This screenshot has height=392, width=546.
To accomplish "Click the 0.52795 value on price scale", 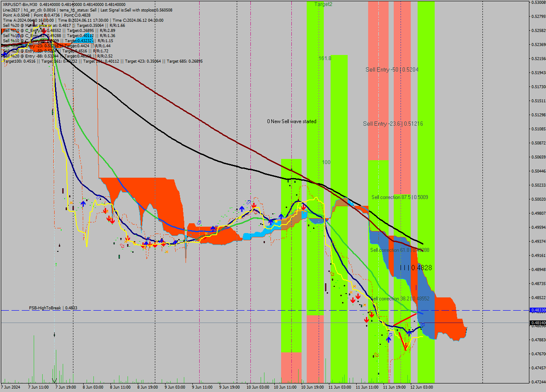I will pyautogui.click(x=539, y=17).
